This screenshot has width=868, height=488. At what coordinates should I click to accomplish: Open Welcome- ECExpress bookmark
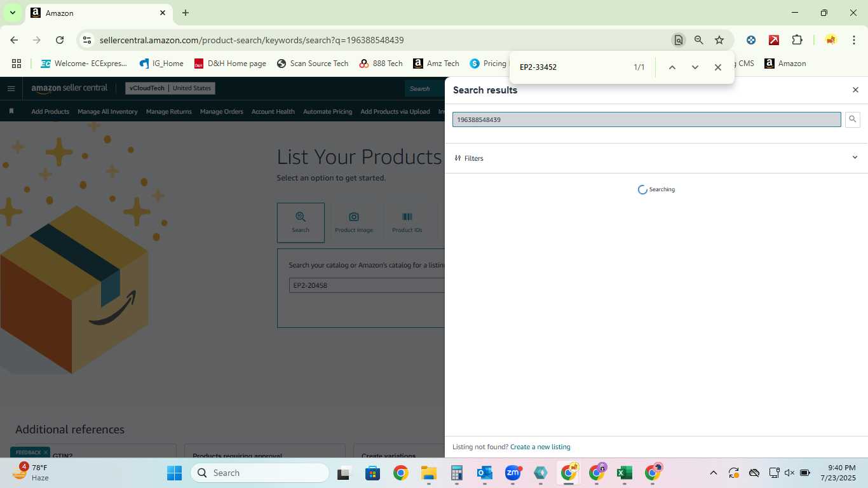(x=84, y=64)
